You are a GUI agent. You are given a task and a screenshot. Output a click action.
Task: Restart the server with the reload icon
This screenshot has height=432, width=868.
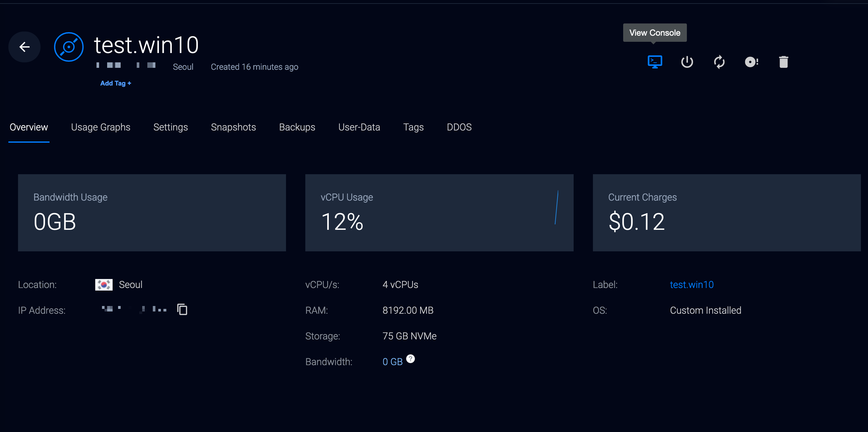(x=719, y=62)
